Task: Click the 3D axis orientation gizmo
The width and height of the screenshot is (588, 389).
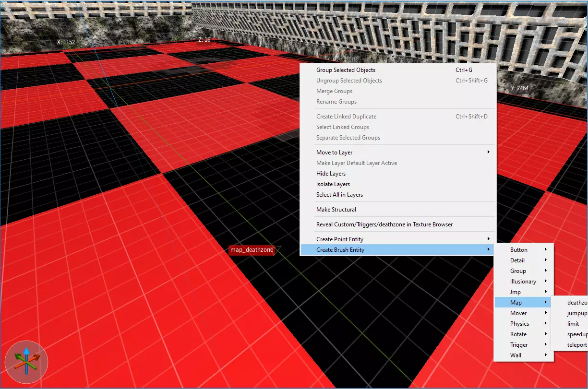Action: coord(26,361)
